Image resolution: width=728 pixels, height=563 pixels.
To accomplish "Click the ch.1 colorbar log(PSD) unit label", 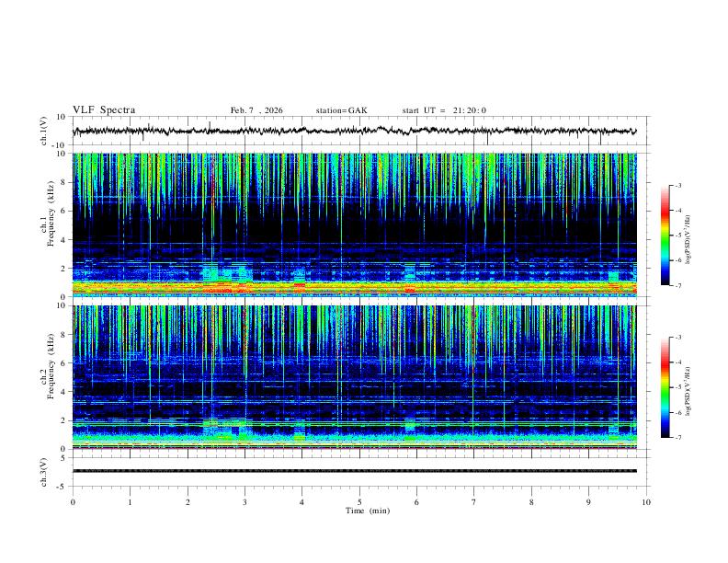I will point(688,240).
